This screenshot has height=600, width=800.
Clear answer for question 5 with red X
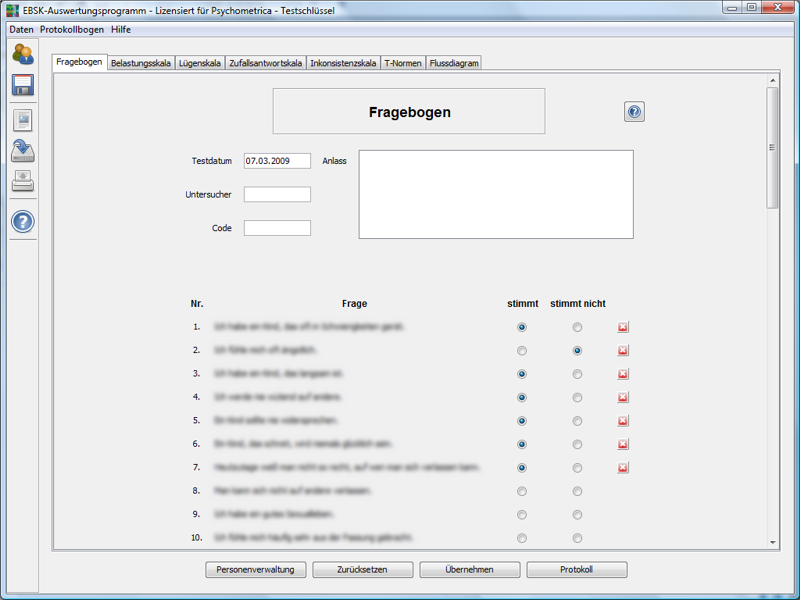[x=623, y=421]
